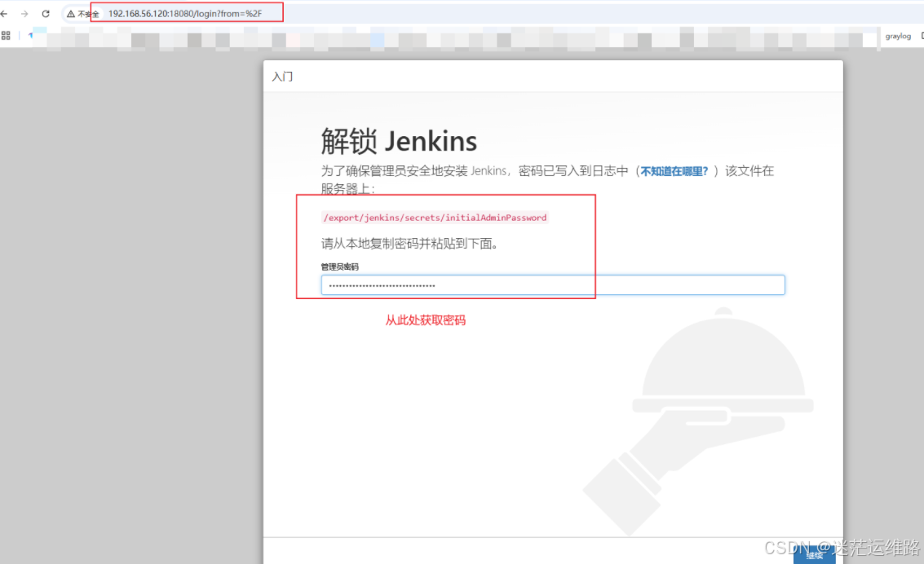Open the 不知道在哪里? help link
The width and height of the screenshot is (924, 564).
coord(674,171)
